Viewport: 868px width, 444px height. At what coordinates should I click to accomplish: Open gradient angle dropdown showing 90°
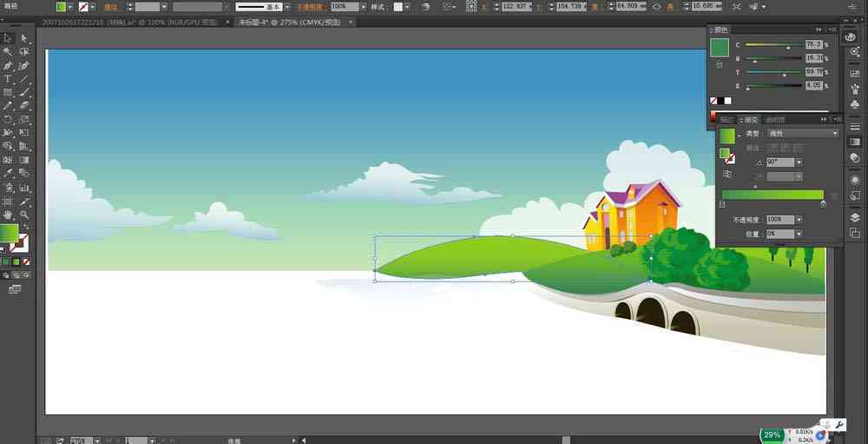click(x=799, y=162)
